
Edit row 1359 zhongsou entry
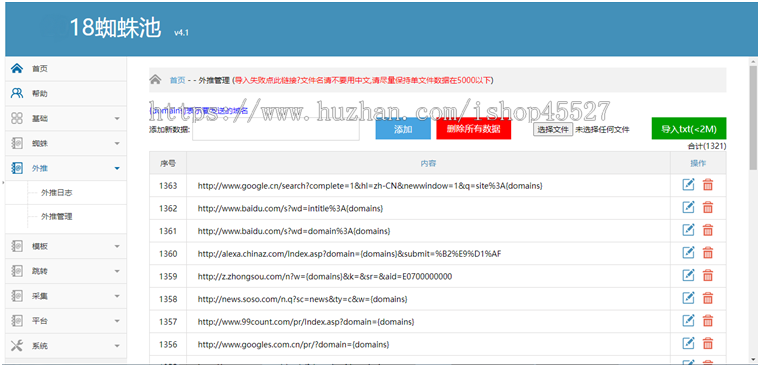coord(688,275)
